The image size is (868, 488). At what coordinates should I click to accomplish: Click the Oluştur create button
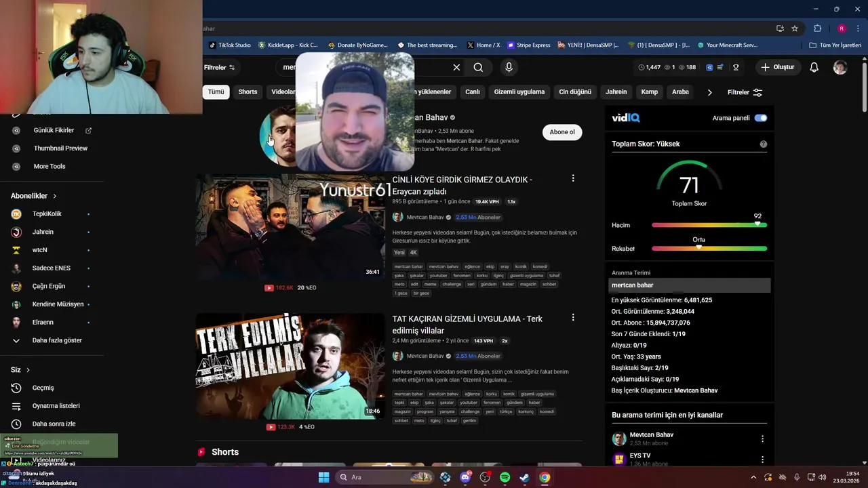click(777, 67)
